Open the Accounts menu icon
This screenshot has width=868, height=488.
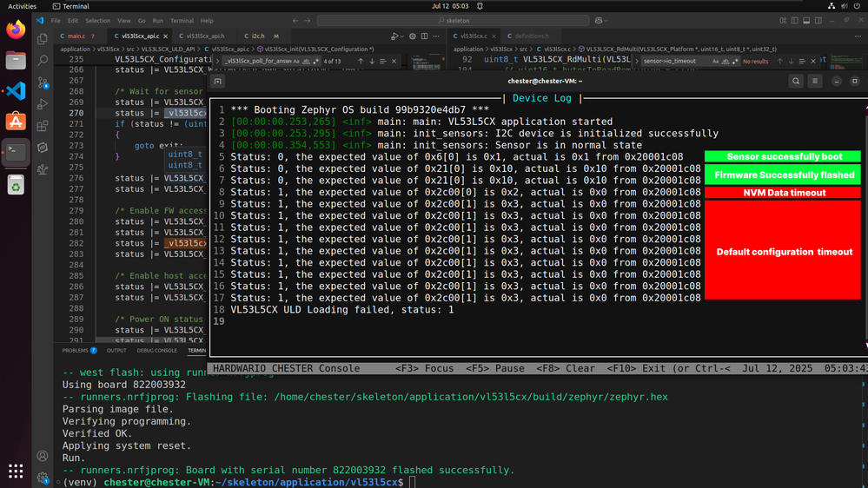[43, 456]
